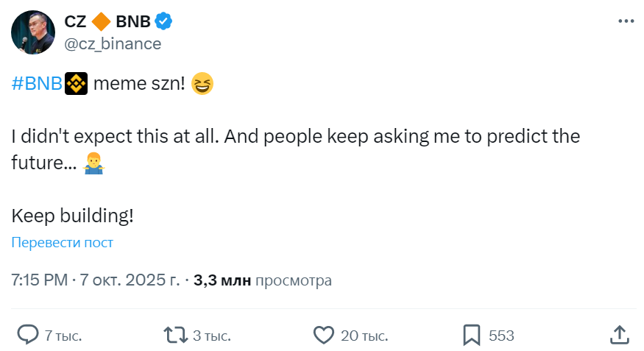The image size is (644, 351).
Task: Open the share upload icon
Action: tap(619, 336)
